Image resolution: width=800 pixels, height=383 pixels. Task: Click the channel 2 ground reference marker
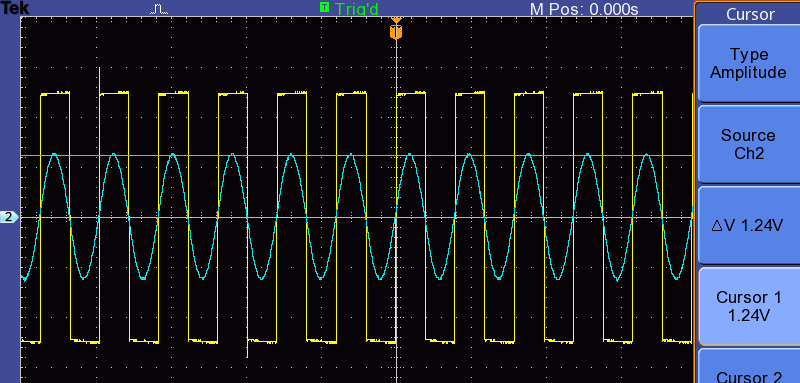coord(9,217)
